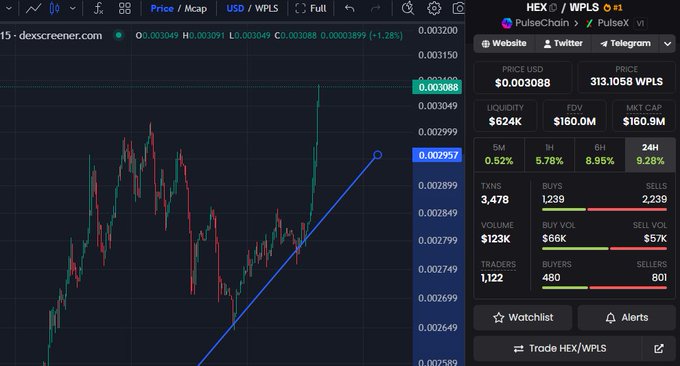Select the candlestick chart type icon
The width and height of the screenshot is (680, 366).
tap(55, 8)
